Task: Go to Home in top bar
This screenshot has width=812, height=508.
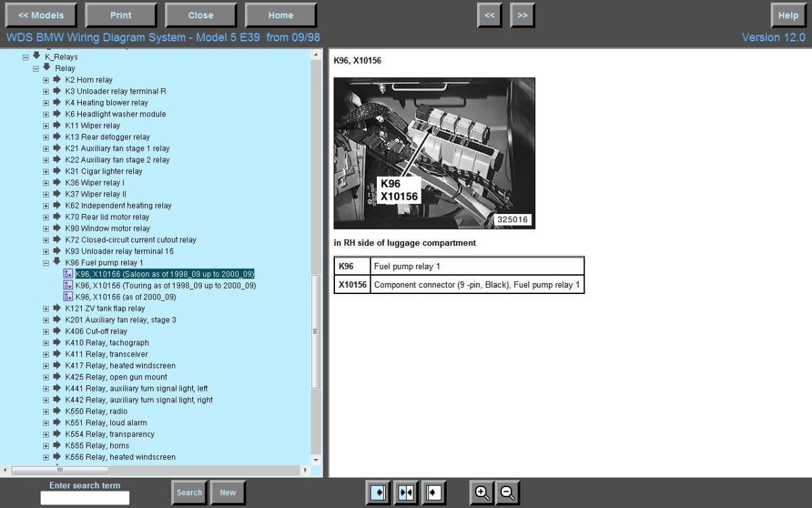Action: (x=280, y=15)
